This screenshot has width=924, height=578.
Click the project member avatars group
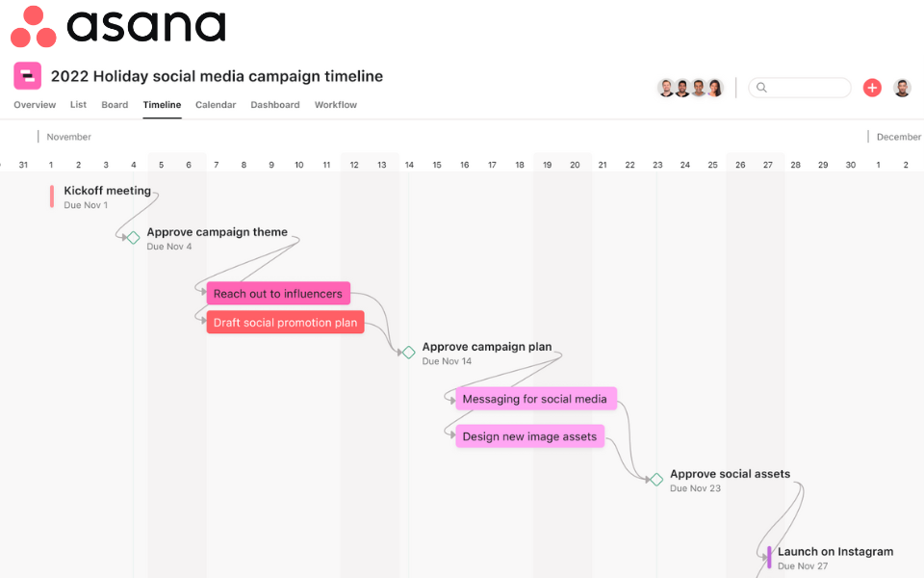690,88
